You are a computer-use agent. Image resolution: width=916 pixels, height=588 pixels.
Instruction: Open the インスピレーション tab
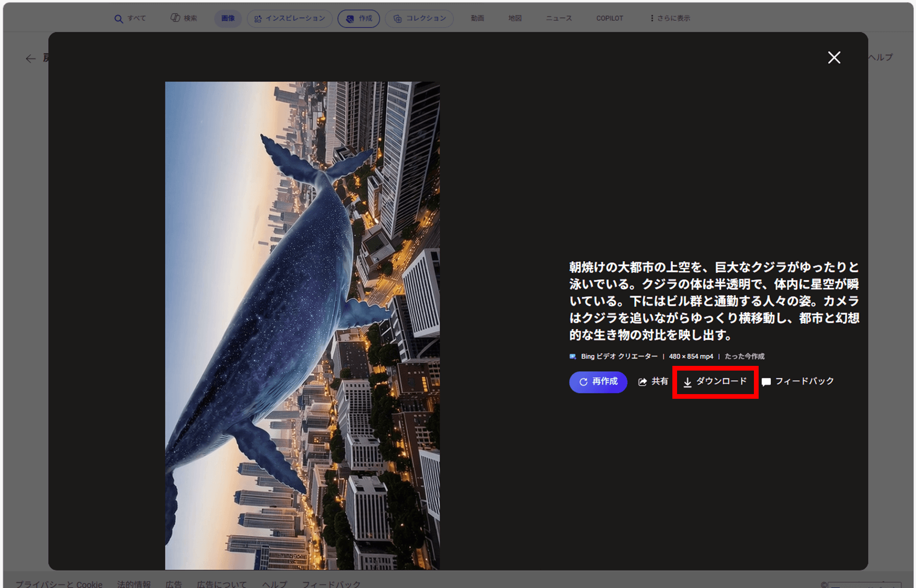(x=290, y=18)
